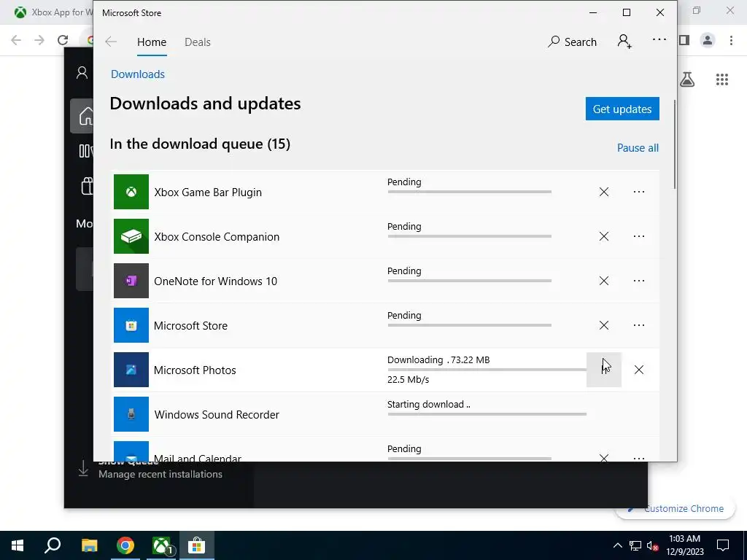The image size is (747, 560).
Task: Click the Xbox Console Companion app icon
Action: (x=131, y=236)
